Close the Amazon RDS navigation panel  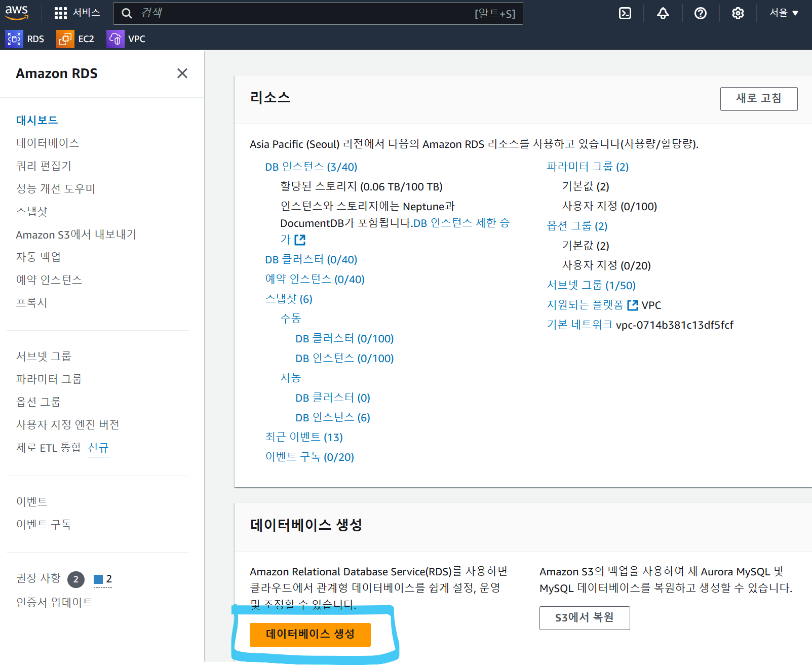(x=182, y=73)
